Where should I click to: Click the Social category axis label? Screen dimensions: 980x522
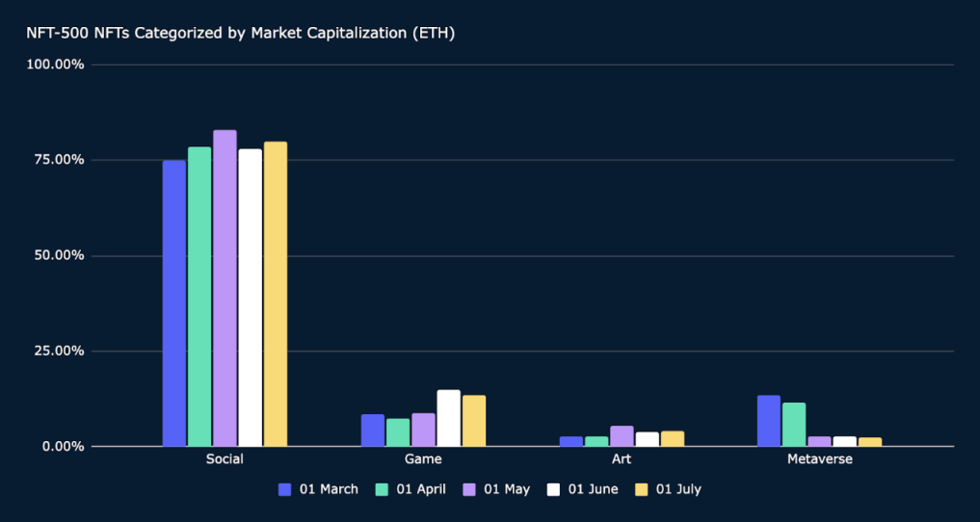tap(225, 459)
